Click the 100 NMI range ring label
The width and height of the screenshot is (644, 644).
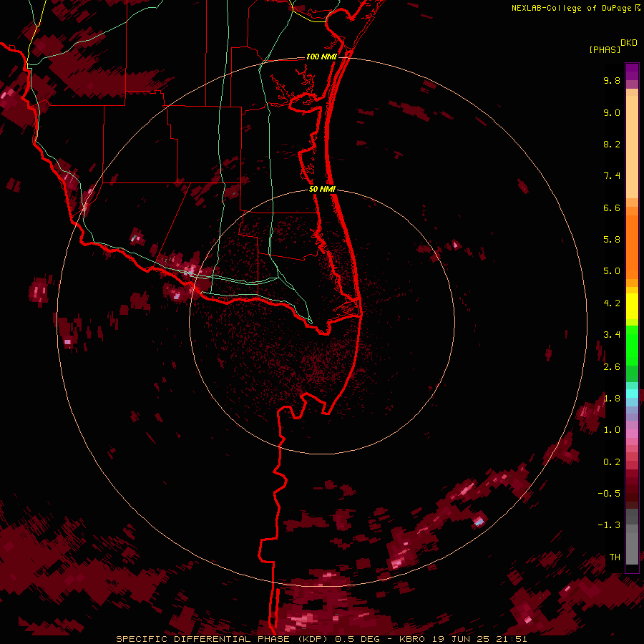point(321,57)
